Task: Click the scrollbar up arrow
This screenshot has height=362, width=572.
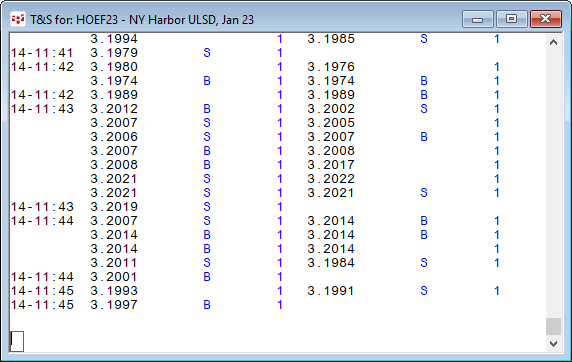Action: [x=553, y=42]
